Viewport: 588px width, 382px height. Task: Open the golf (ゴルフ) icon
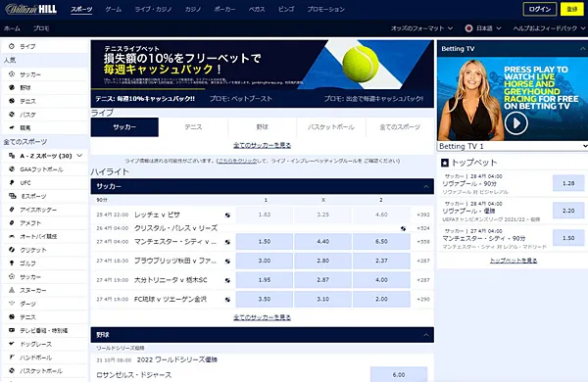(x=12, y=263)
